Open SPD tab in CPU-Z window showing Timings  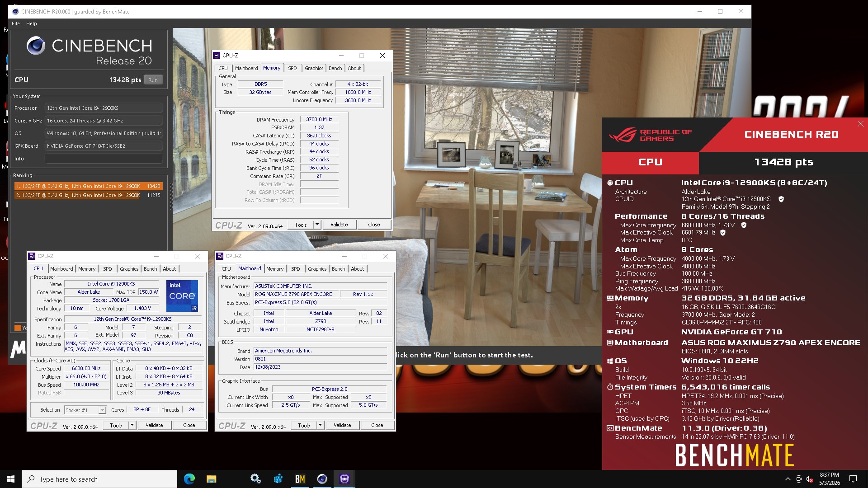click(292, 68)
